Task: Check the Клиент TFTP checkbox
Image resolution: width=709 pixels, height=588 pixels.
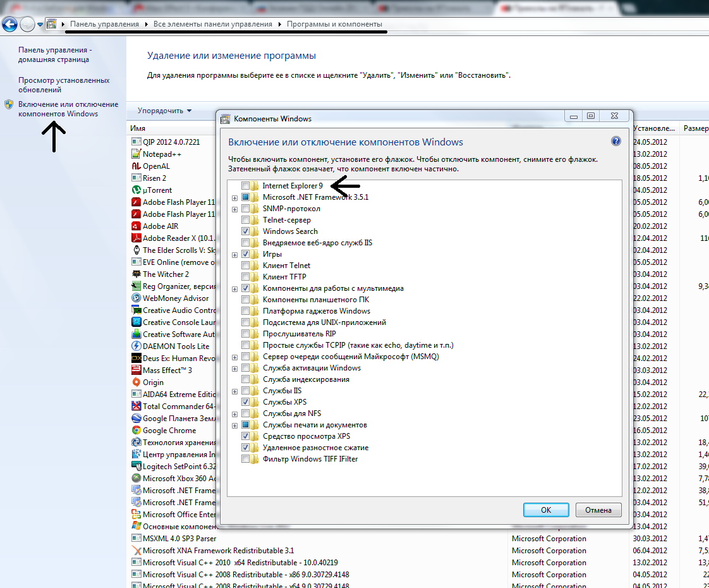Action: coord(245,276)
